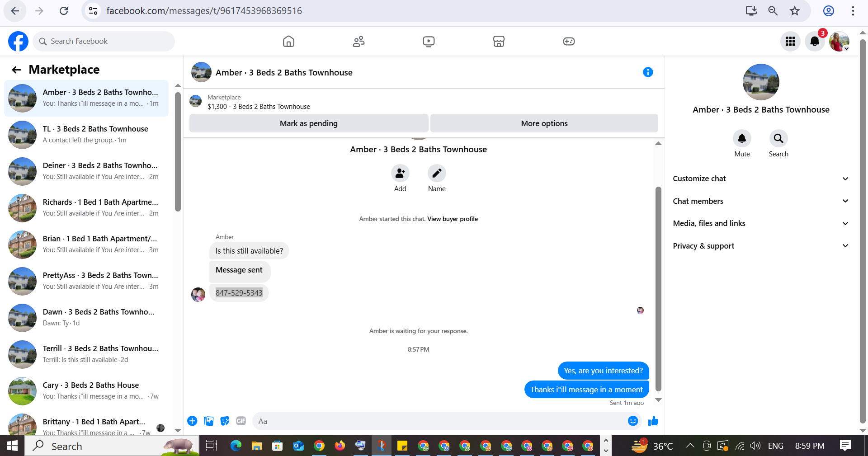The height and width of the screenshot is (456, 868).
Task: Open the Dawn conversation
Action: click(86, 318)
